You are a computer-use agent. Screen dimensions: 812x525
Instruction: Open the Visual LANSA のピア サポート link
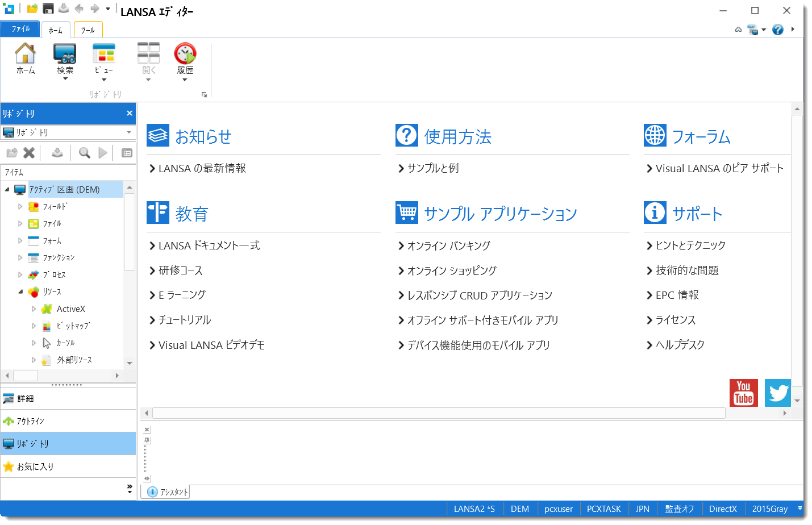[719, 168]
